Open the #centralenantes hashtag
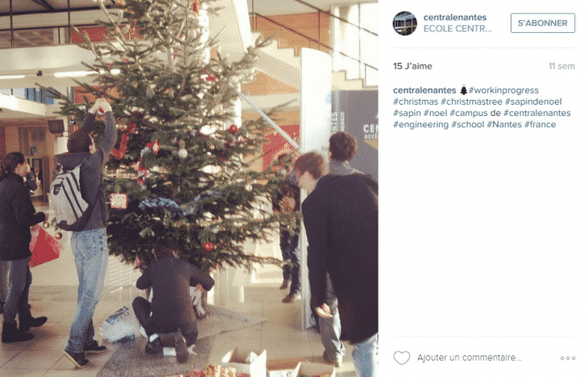The image size is (588, 377). 536,113
